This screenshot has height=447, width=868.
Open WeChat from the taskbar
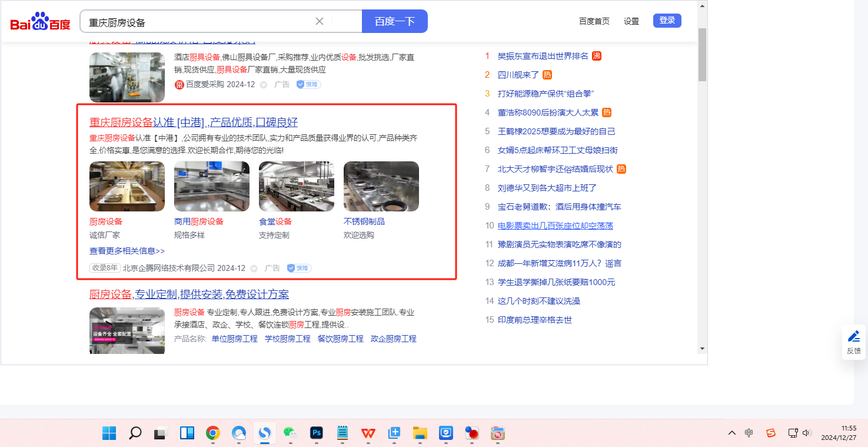tap(290, 433)
